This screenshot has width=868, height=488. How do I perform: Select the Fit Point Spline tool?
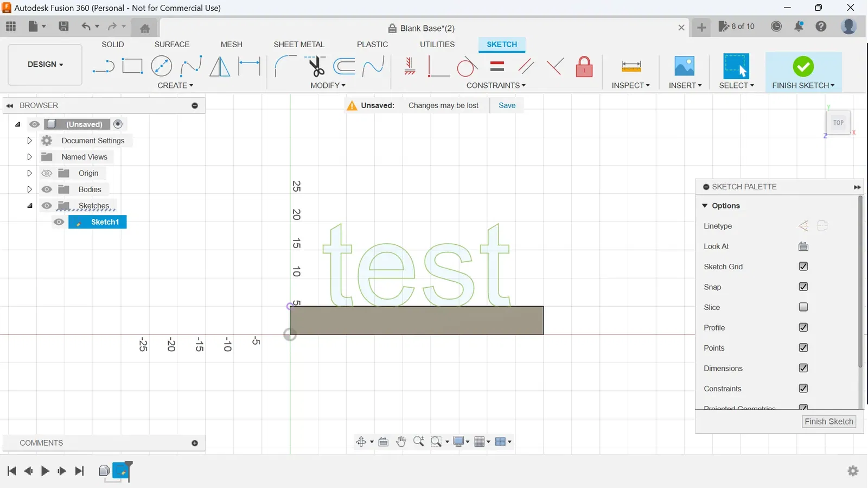click(x=191, y=66)
